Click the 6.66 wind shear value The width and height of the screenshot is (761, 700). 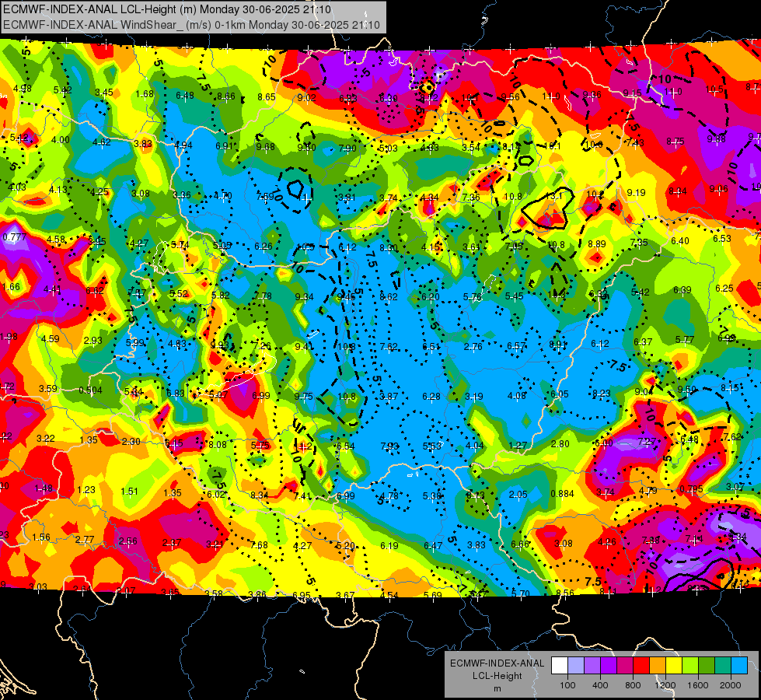tap(520, 544)
